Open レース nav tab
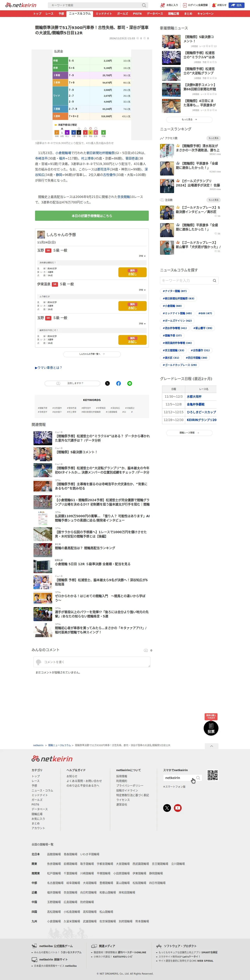This screenshot has width=250, height=980. pos(49,14)
